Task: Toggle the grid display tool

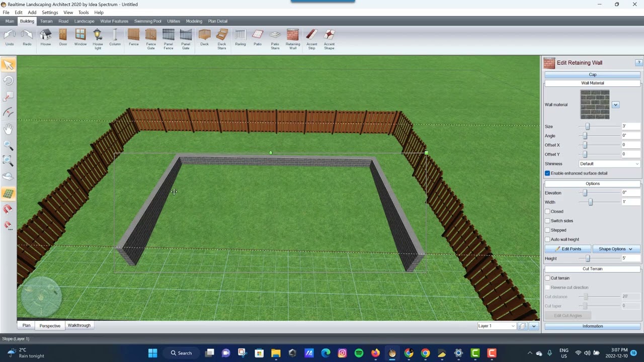Action: [8, 194]
